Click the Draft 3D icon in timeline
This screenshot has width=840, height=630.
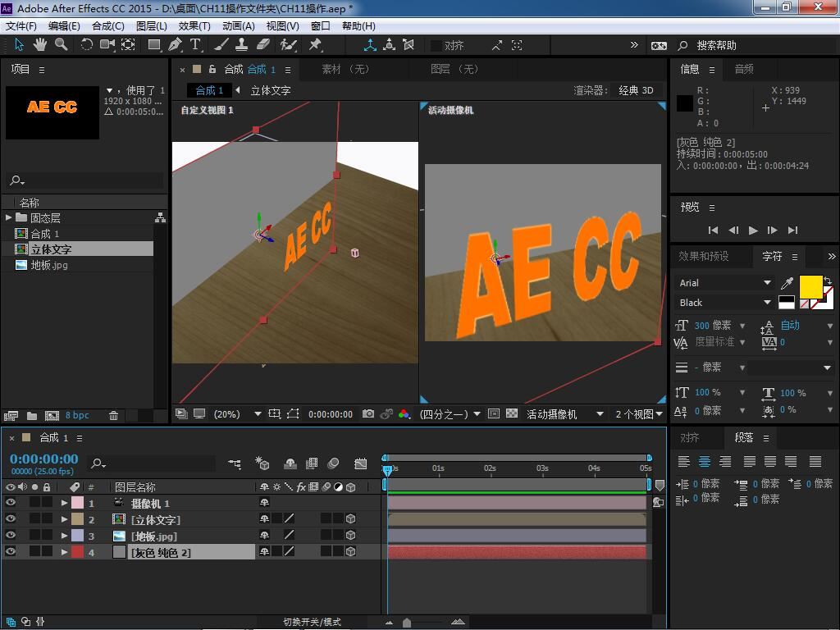click(x=262, y=464)
